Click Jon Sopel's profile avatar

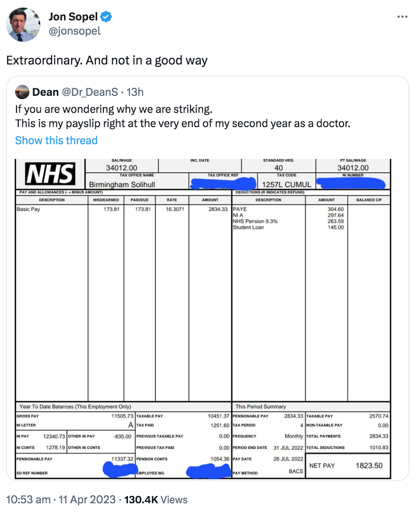(x=23, y=24)
